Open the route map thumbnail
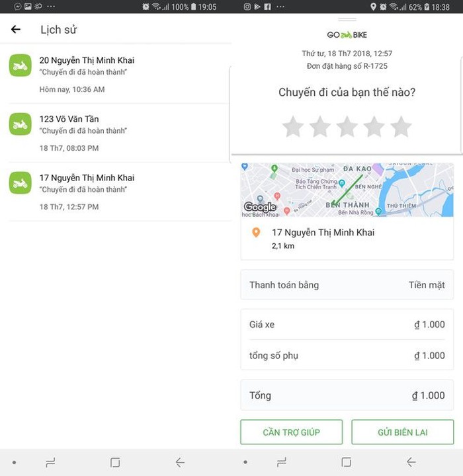The height and width of the screenshot is (476, 463). click(347, 190)
